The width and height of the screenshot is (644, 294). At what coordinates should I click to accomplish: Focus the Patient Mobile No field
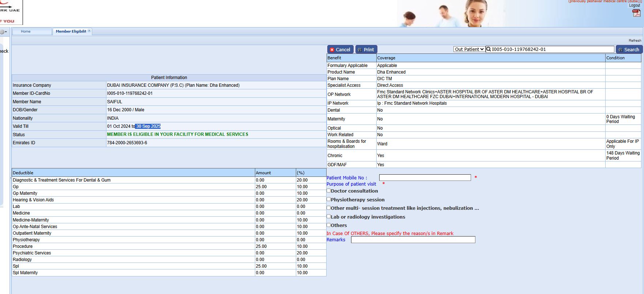click(425, 178)
